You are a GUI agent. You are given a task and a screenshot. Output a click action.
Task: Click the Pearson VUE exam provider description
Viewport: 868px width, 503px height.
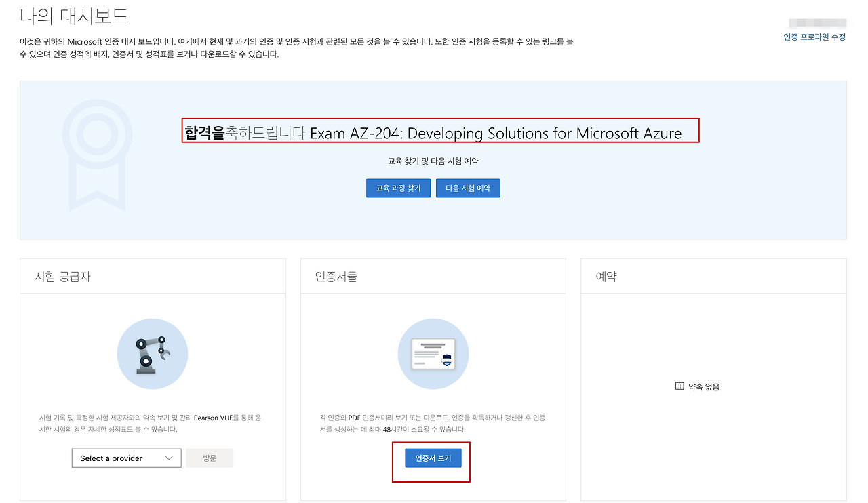151,424
